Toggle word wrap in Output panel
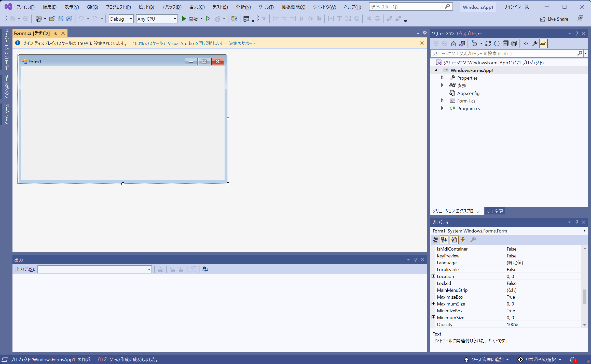 [x=205, y=269]
